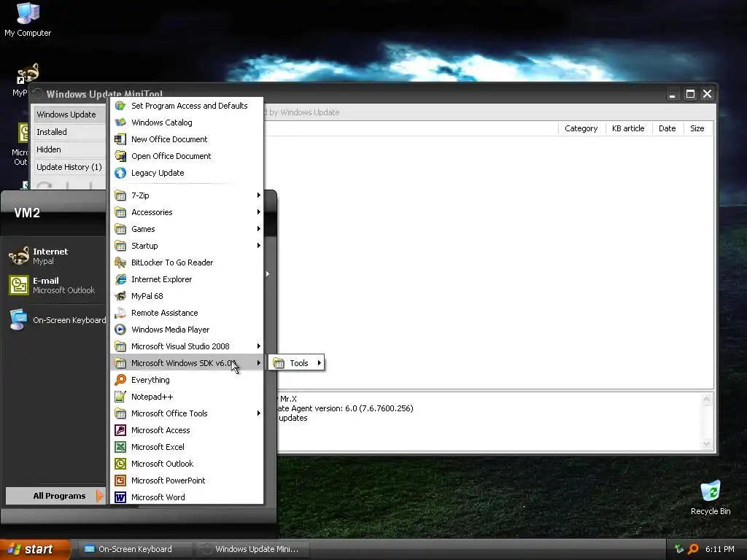Select the Installed tab in MiniTool

(69, 132)
